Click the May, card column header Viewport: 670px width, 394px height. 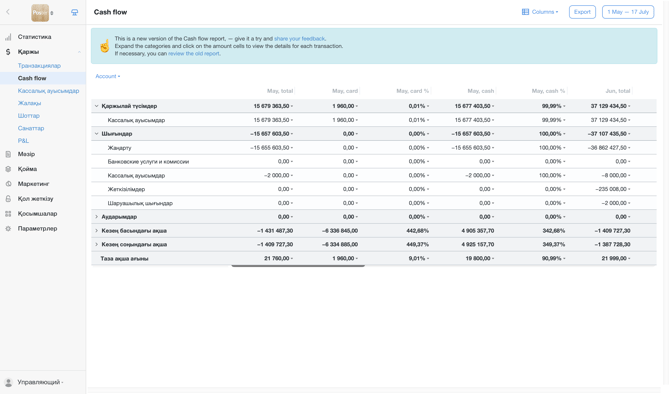pyautogui.click(x=345, y=91)
